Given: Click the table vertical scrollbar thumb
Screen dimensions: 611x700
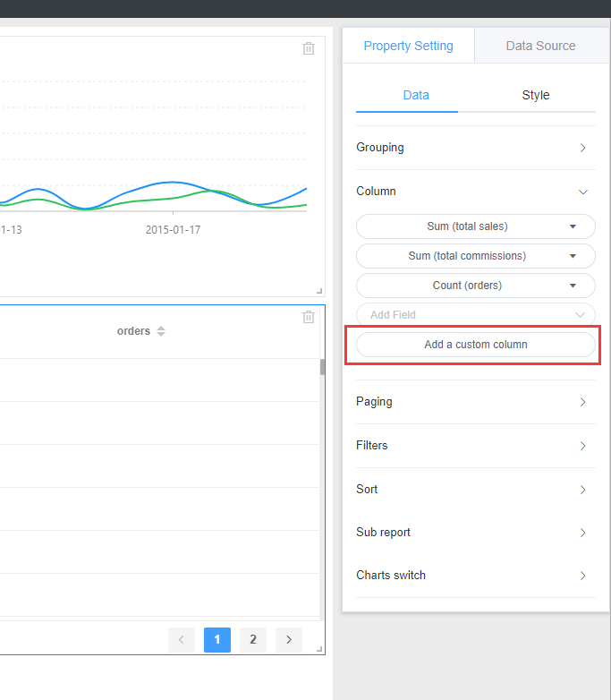Looking at the screenshot, I should 322,367.
